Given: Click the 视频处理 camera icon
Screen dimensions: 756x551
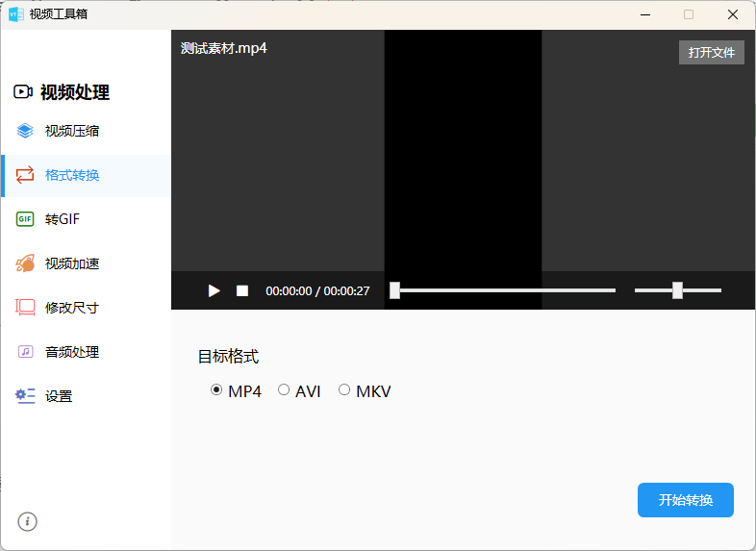Looking at the screenshot, I should [23, 91].
